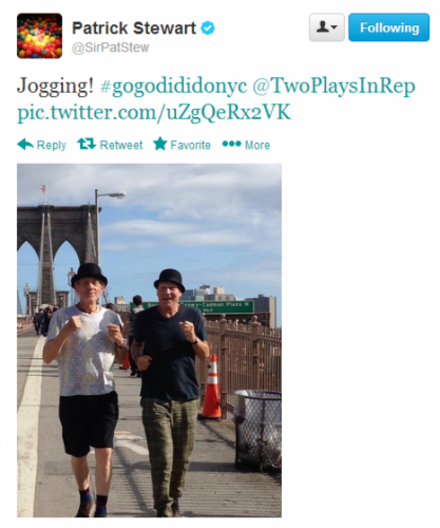This screenshot has width=440, height=528.
Task: Open the colorful balls profile avatar
Action: tap(40, 36)
